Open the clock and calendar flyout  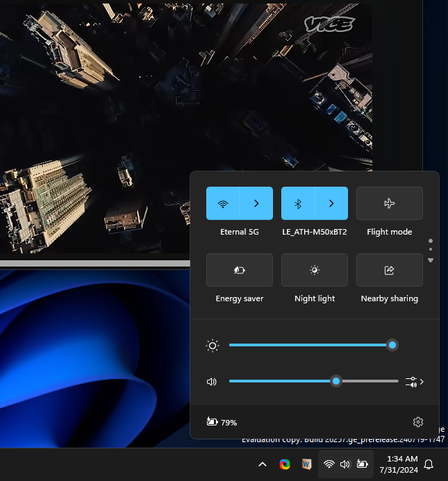click(398, 464)
